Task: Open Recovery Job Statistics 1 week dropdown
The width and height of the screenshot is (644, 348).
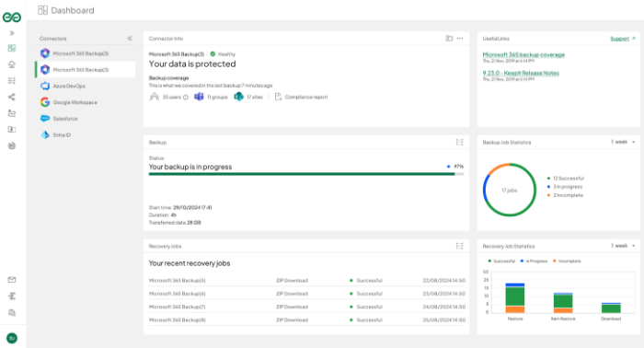Action: tap(623, 246)
